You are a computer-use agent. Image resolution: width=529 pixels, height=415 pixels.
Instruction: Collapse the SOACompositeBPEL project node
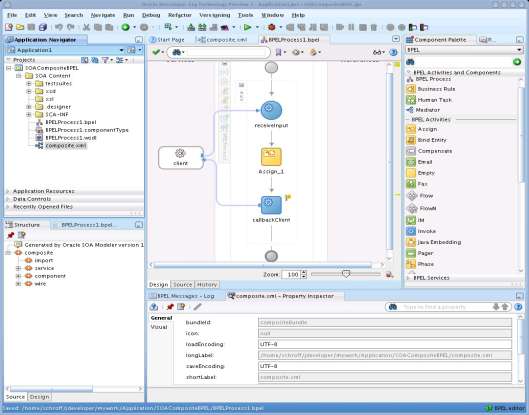coord(9,68)
